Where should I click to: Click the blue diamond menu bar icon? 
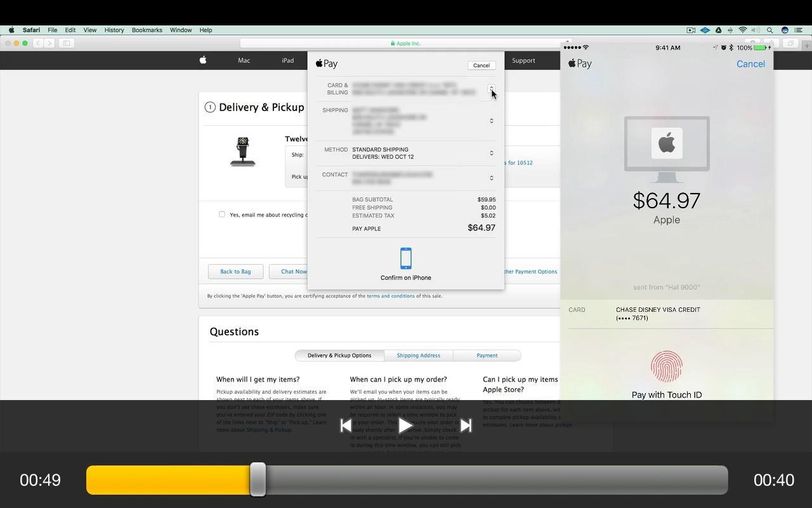[705, 30]
